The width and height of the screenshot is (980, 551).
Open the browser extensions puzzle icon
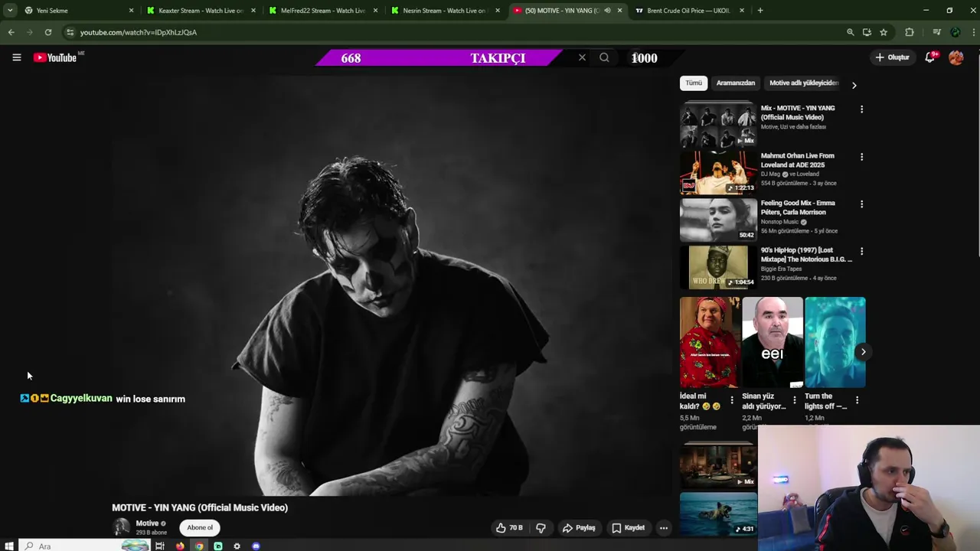tap(910, 32)
